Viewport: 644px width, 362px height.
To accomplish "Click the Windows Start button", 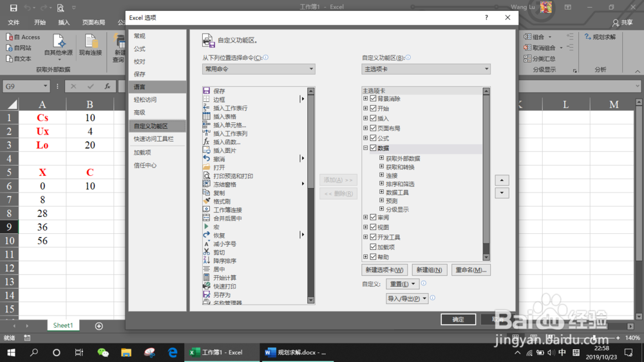I will pos(11,352).
